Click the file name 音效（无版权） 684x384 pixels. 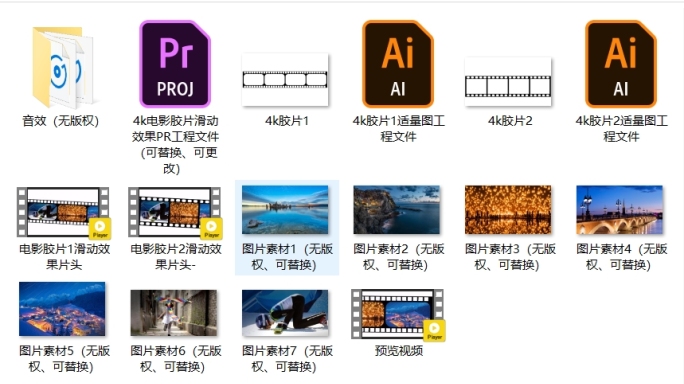61,121
